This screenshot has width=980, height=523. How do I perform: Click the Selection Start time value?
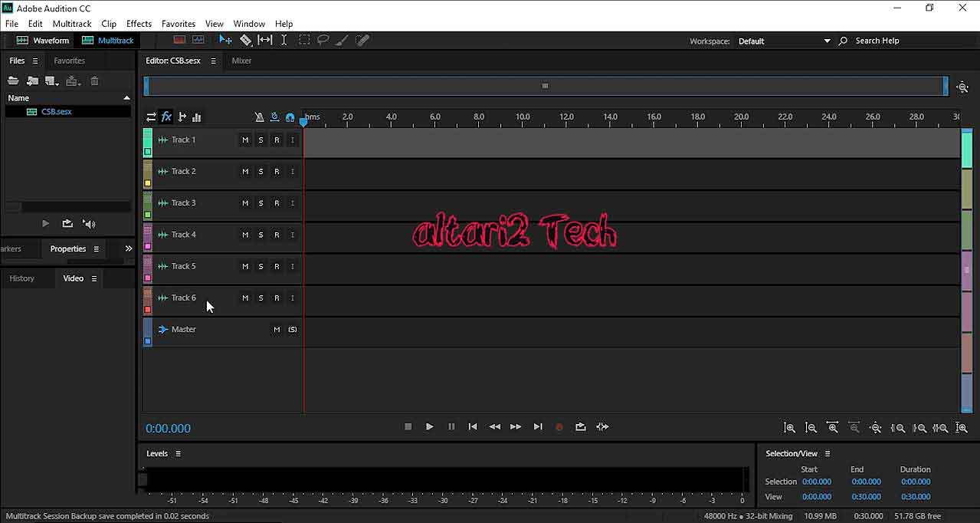pos(816,482)
